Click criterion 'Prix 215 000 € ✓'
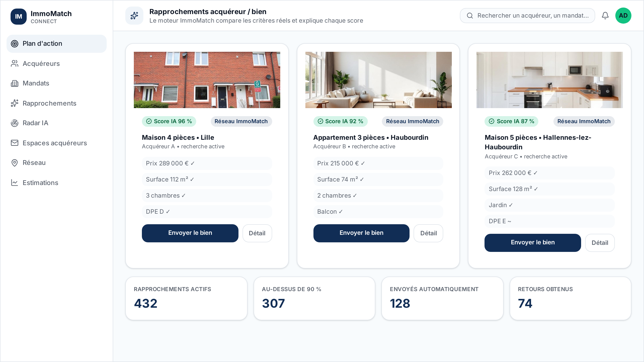 click(378, 163)
